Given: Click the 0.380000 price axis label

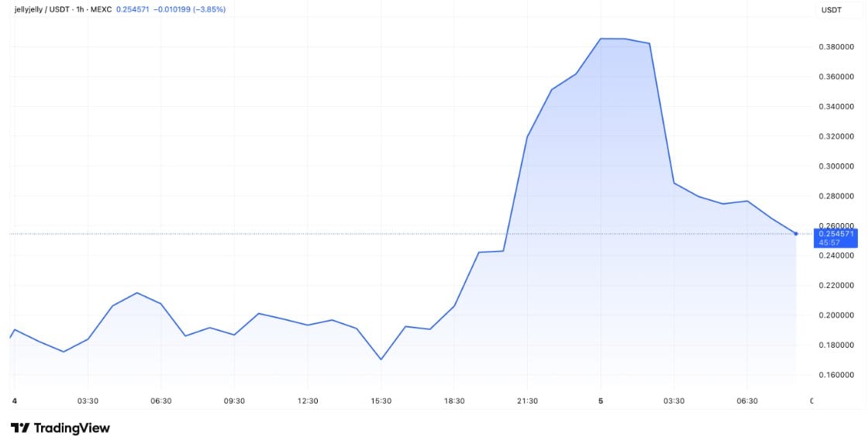Looking at the screenshot, I should pos(836,47).
